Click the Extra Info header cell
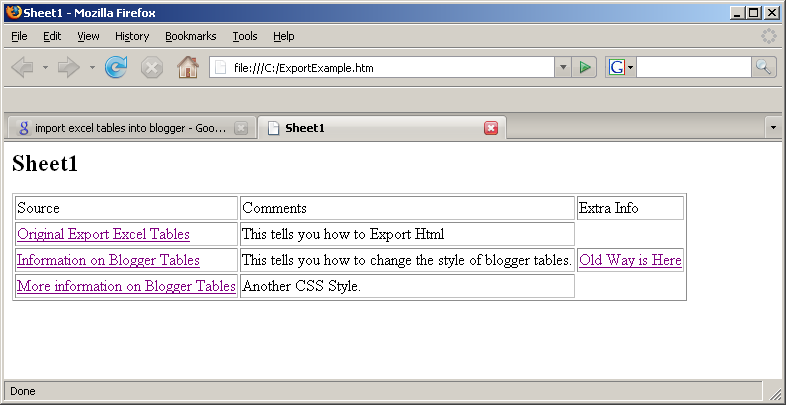This screenshot has width=786, height=405. [x=630, y=208]
